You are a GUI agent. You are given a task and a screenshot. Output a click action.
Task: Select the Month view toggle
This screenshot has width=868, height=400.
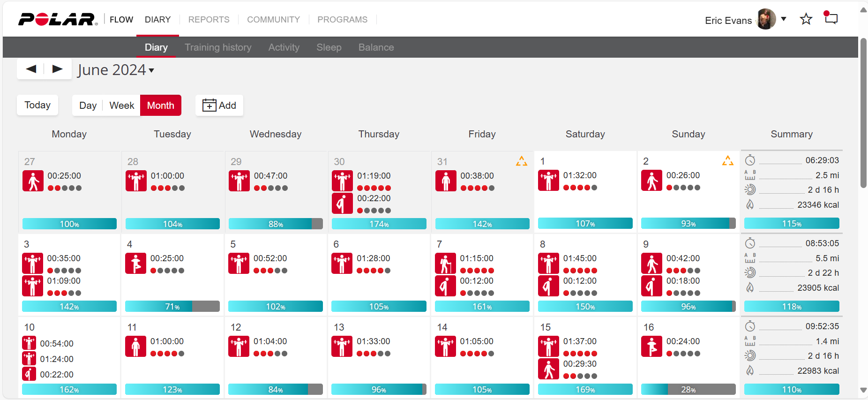tap(160, 106)
